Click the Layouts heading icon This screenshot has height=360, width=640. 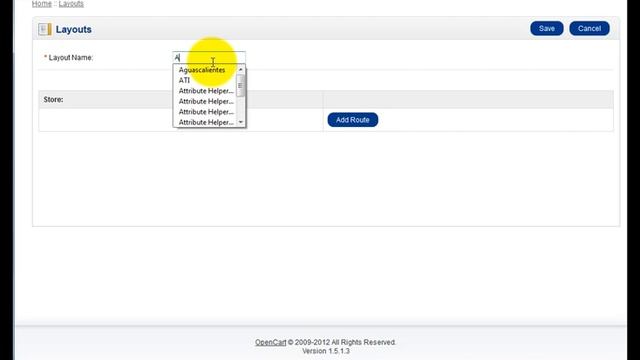tap(45, 29)
